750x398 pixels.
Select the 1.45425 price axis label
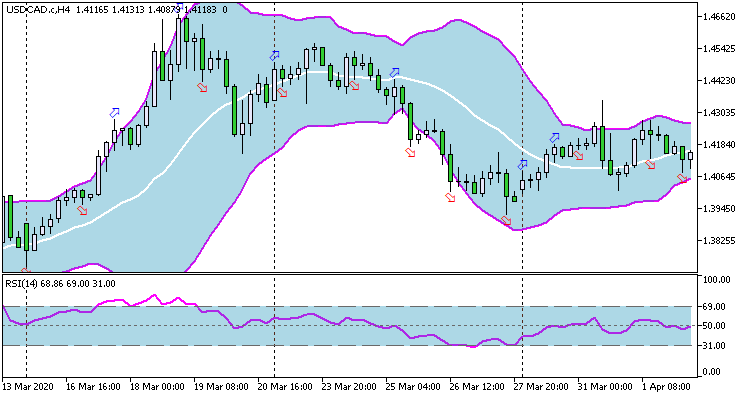pyautogui.click(x=718, y=49)
